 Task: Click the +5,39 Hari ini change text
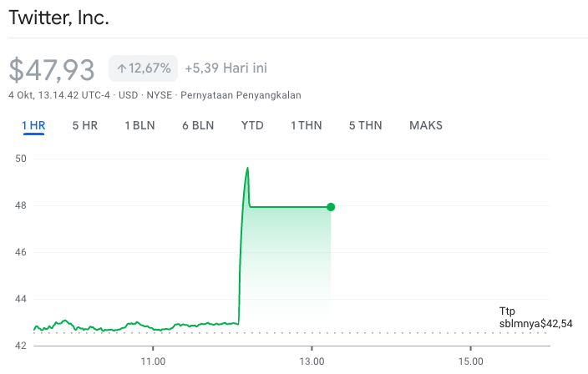point(226,68)
